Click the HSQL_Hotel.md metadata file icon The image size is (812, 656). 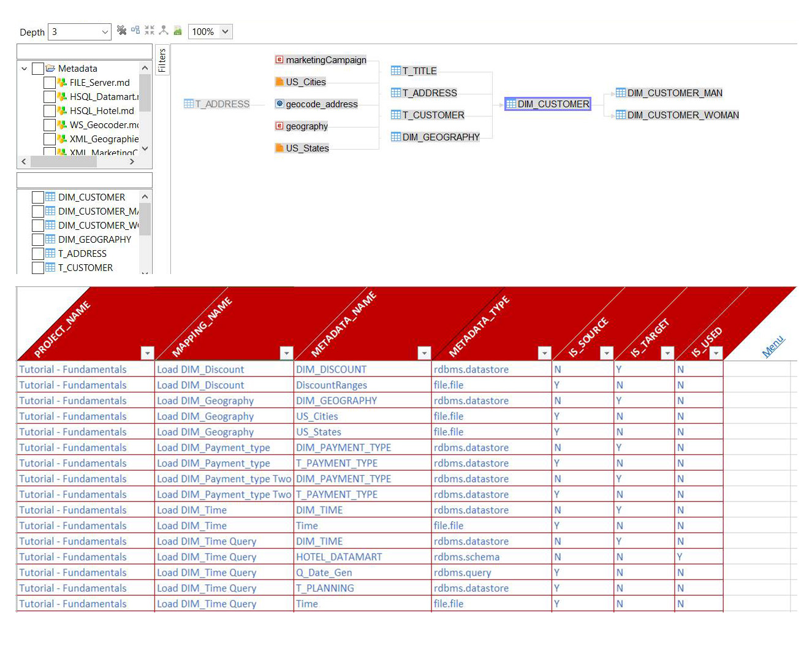[x=62, y=110]
